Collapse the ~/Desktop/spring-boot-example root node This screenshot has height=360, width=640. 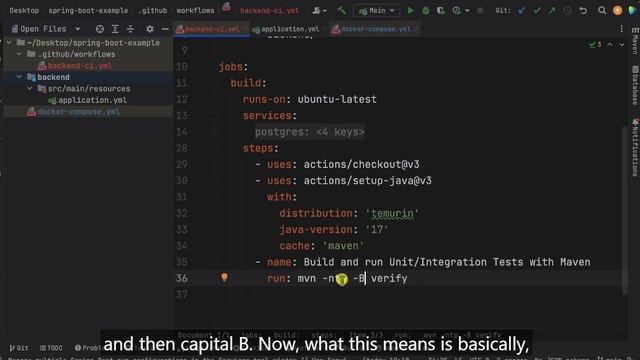tap(9, 42)
